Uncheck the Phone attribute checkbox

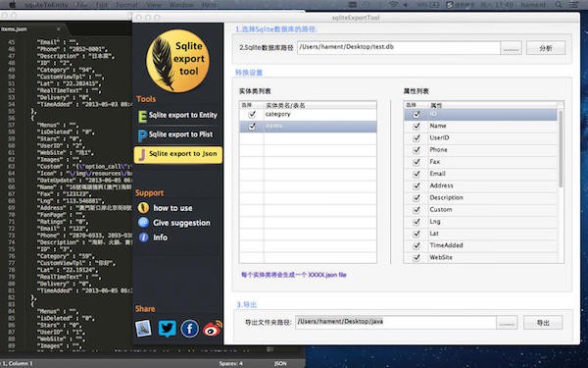(416, 150)
